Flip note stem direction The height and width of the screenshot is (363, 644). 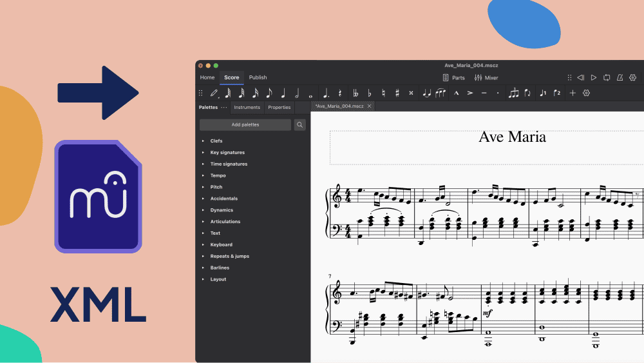[x=528, y=93]
